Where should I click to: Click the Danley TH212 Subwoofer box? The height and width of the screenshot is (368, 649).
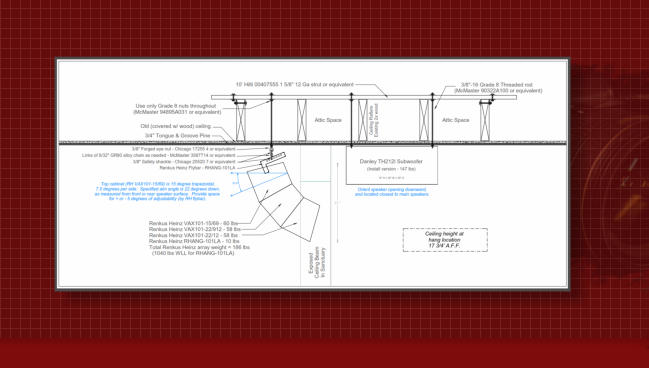pyautogui.click(x=392, y=166)
